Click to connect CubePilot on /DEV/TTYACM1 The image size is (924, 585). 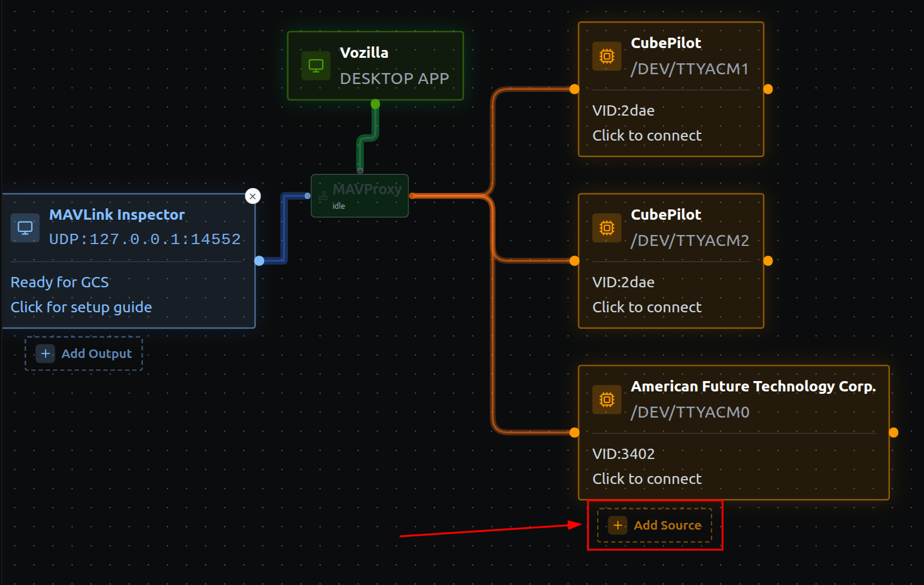click(x=646, y=136)
